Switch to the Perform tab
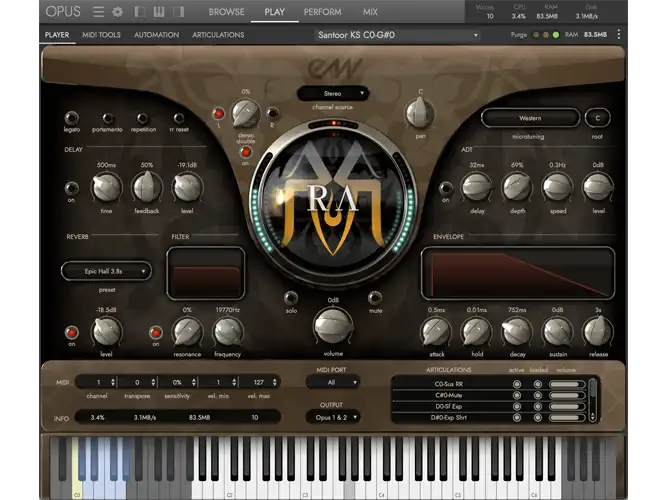The height and width of the screenshot is (500, 667). tap(322, 12)
